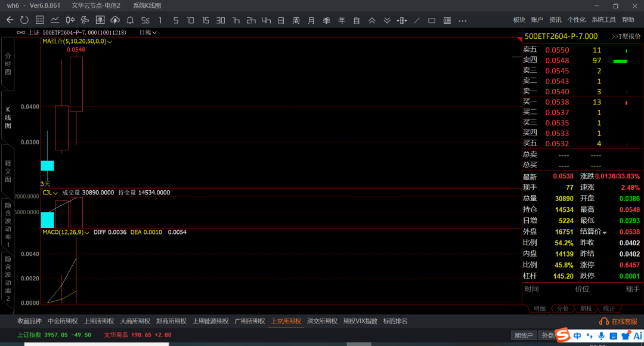This screenshot has width=644, height=346.
Task: Switch to the time-sharing line chart icon
Action: coord(55,20)
